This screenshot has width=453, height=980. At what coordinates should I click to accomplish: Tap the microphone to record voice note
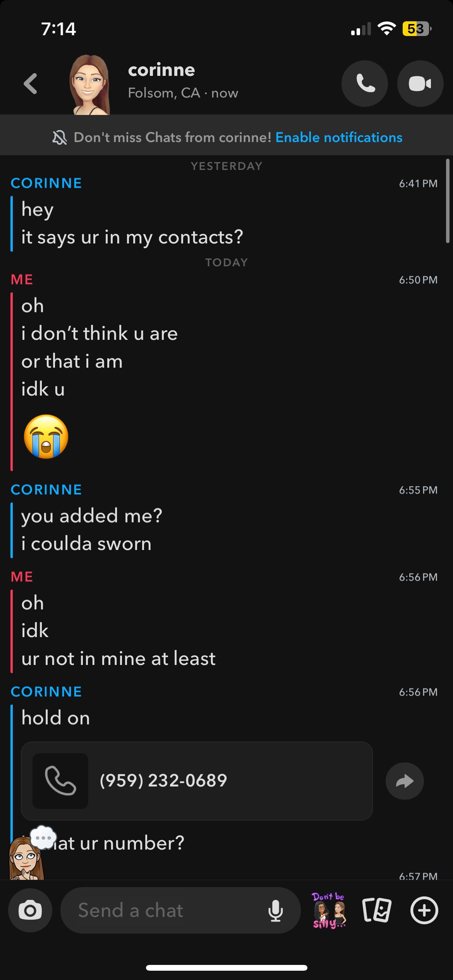click(x=275, y=910)
